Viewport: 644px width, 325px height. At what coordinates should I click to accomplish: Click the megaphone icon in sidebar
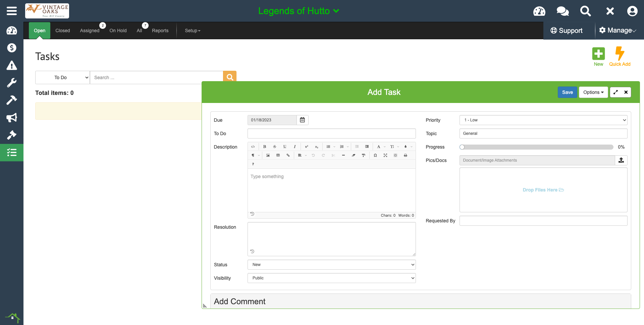[12, 118]
